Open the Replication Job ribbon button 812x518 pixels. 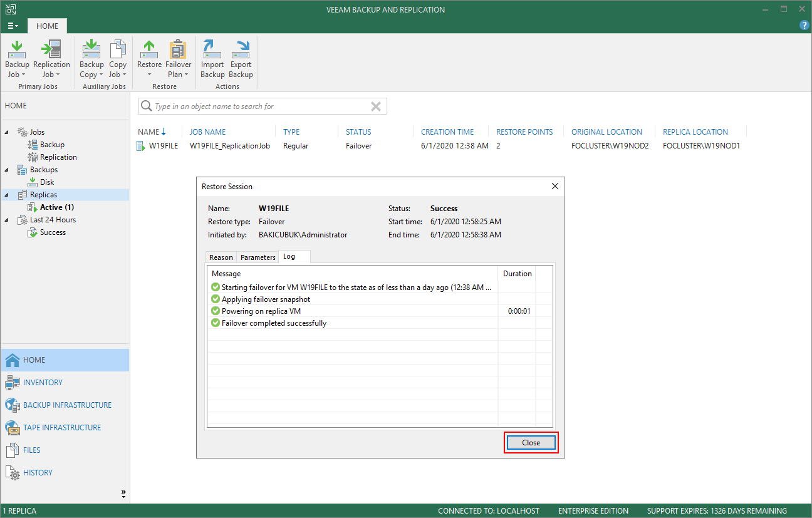51,59
